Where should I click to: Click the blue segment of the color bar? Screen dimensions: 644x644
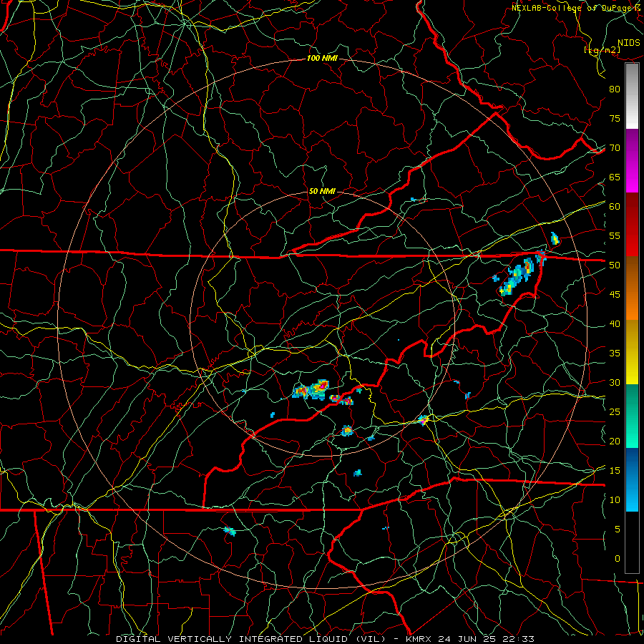632,479
